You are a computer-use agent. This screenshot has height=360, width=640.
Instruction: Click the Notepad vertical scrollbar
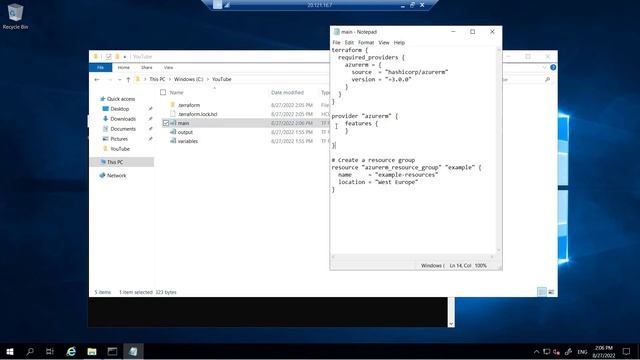click(498, 150)
